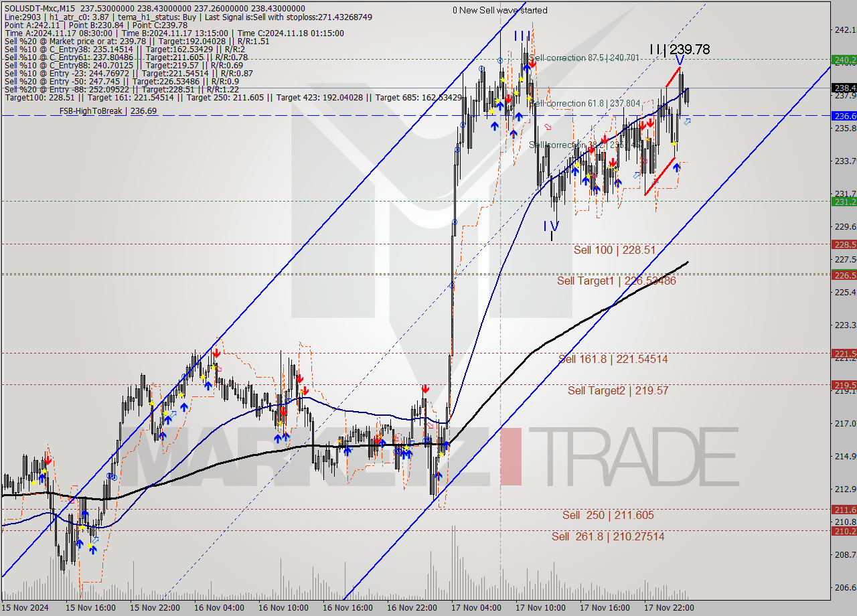Click the red 221.5 price axis tag

(x=844, y=354)
